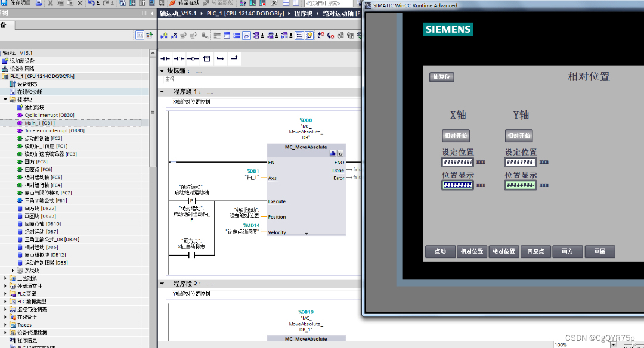
Task: Click 保存项目 save toolbar button
Action: tap(17, 3)
